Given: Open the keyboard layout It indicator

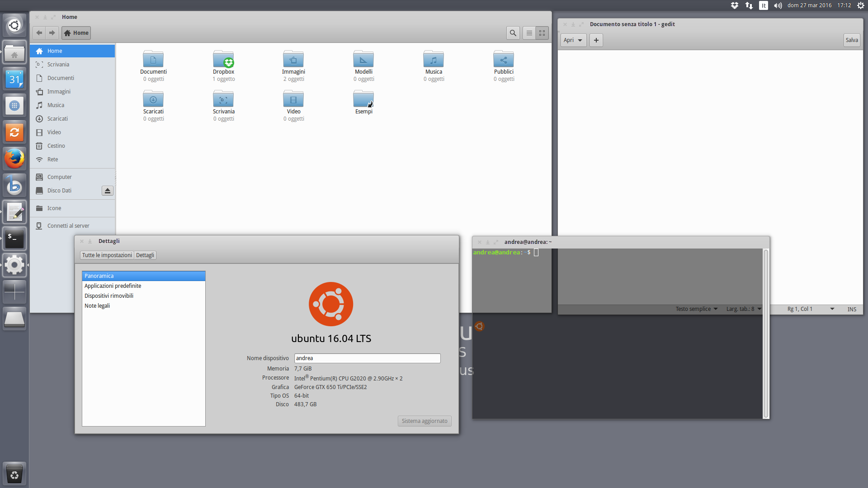Looking at the screenshot, I should pyautogui.click(x=764, y=5).
